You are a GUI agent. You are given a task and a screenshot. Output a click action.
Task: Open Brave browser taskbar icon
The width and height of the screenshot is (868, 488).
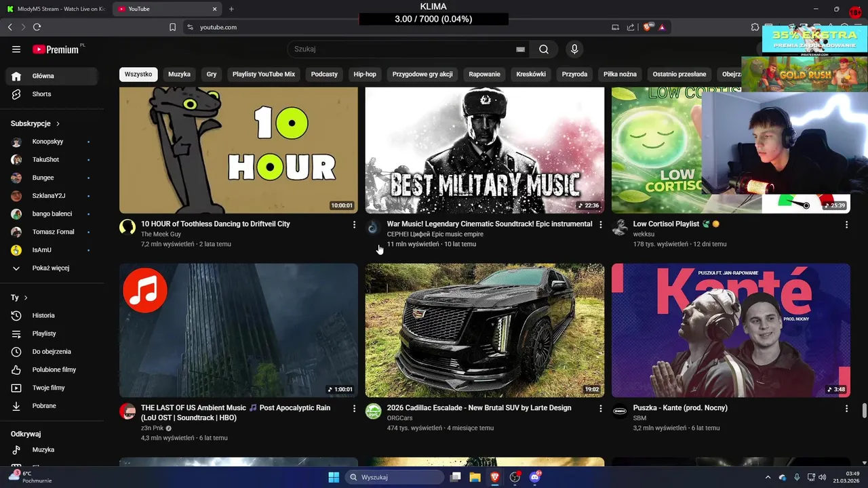click(495, 477)
